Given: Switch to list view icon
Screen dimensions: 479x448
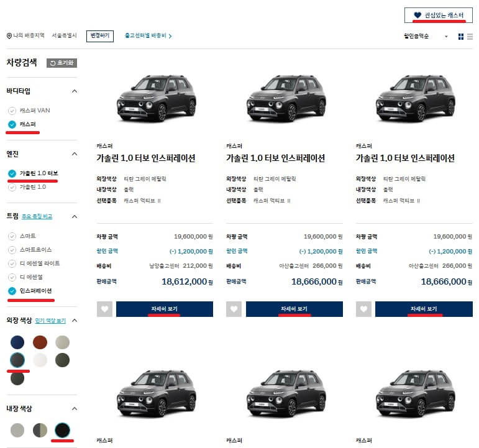Looking at the screenshot, I should pos(470,37).
